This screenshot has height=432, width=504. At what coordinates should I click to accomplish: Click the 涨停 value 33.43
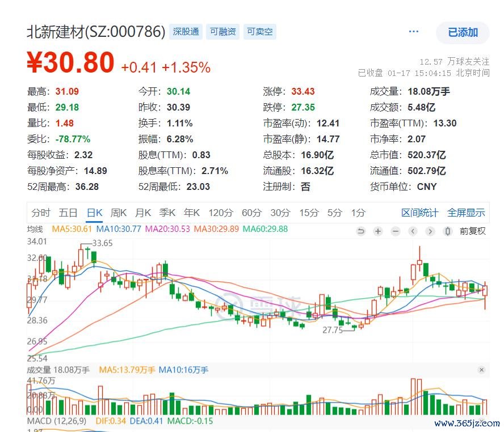303,91
